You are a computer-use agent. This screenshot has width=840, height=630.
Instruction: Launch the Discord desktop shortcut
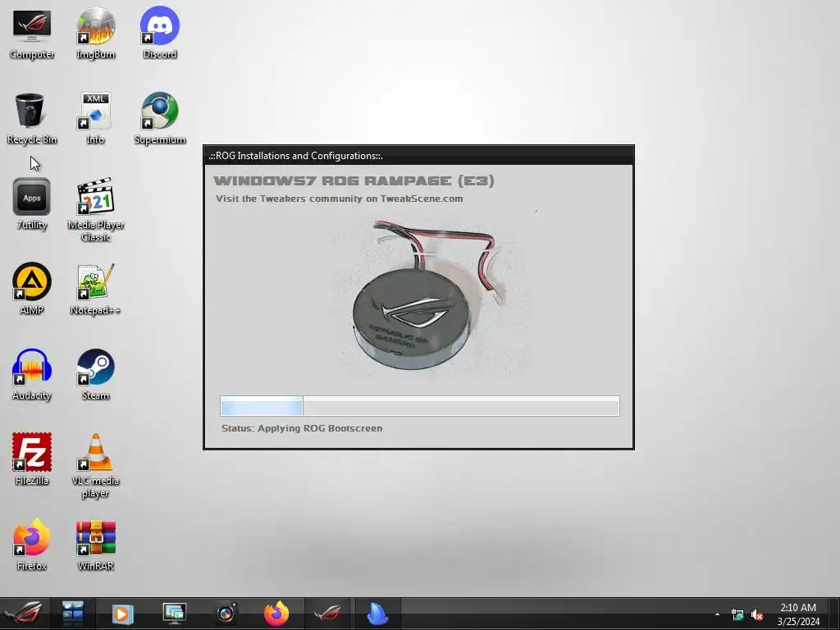click(160, 33)
